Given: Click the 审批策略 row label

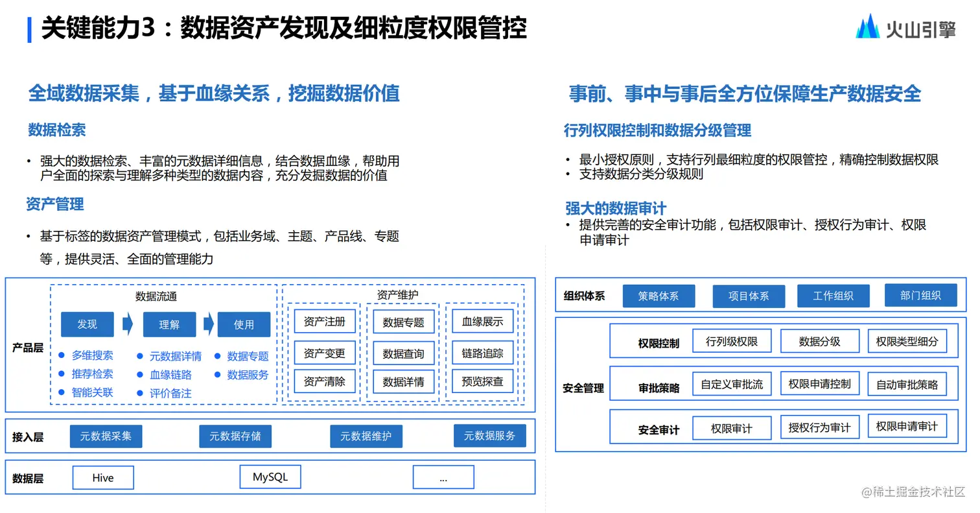Looking at the screenshot, I should (659, 388).
